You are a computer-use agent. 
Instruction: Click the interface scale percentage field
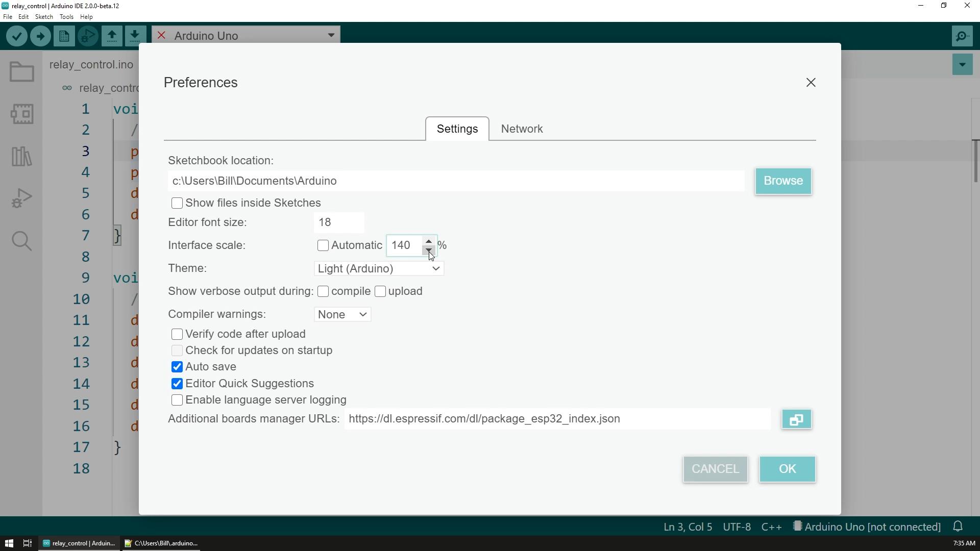point(404,246)
